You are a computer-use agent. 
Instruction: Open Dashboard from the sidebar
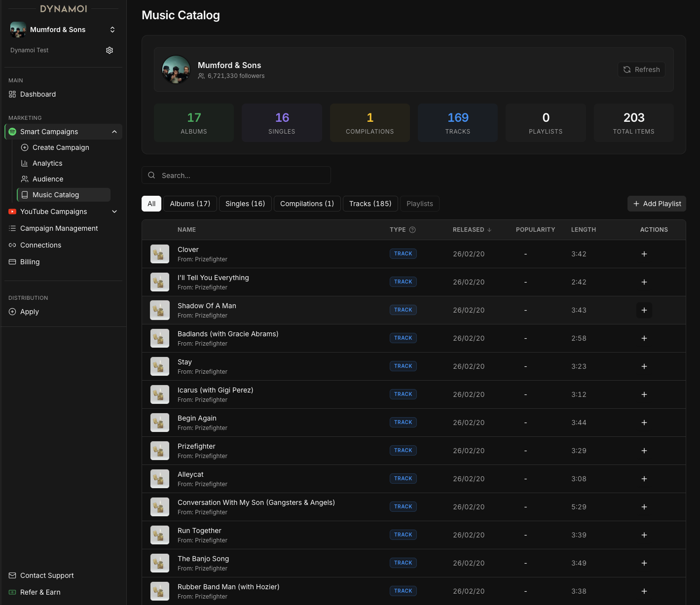pos(38,94)
